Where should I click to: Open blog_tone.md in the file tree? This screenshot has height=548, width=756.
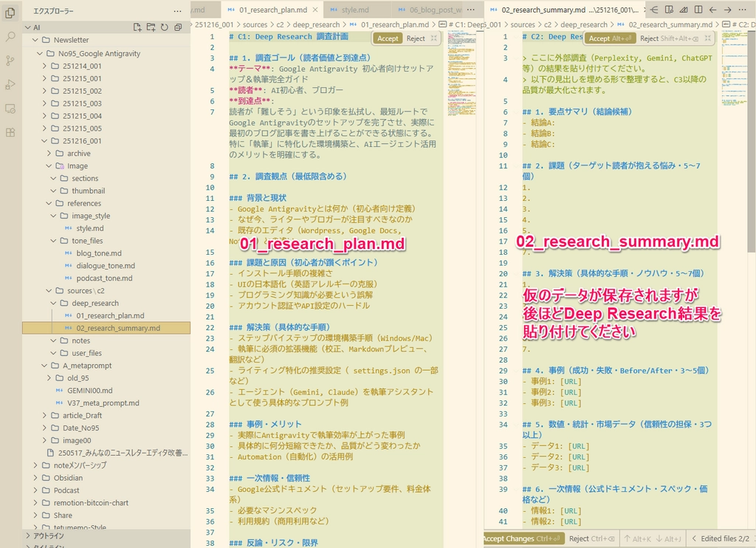[x=99, y=253]
